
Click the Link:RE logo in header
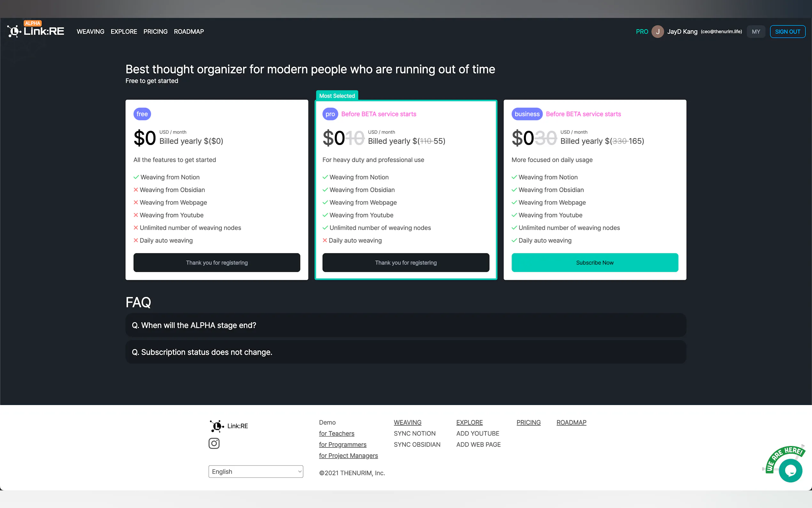pos(35,31)
